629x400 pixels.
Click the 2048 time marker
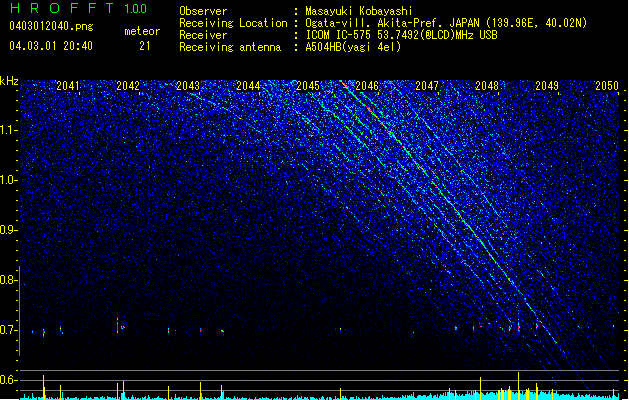(x=487, y=85)
